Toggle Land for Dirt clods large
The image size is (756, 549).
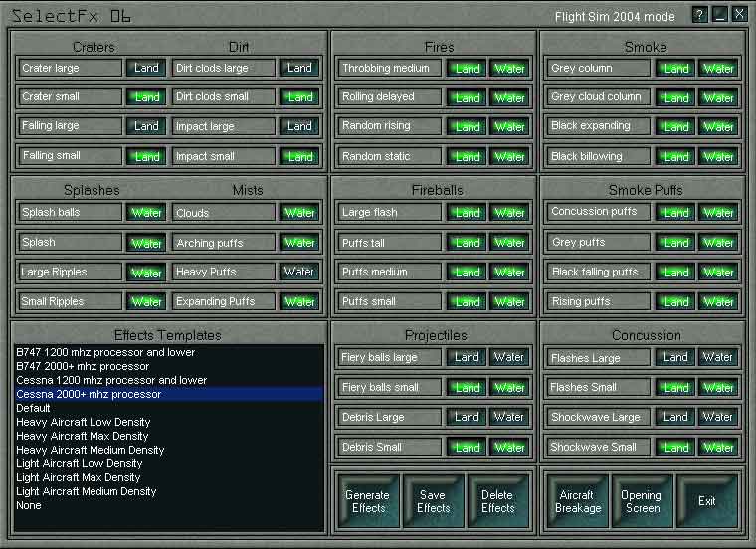[x=299, y=68]
